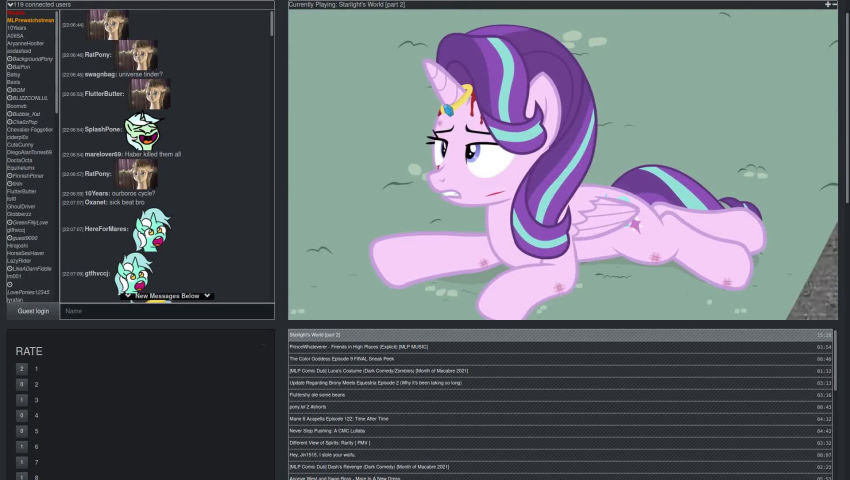Select playlist entry "I stole your waifu"
The image size is (850, 480).
[561, 455]
